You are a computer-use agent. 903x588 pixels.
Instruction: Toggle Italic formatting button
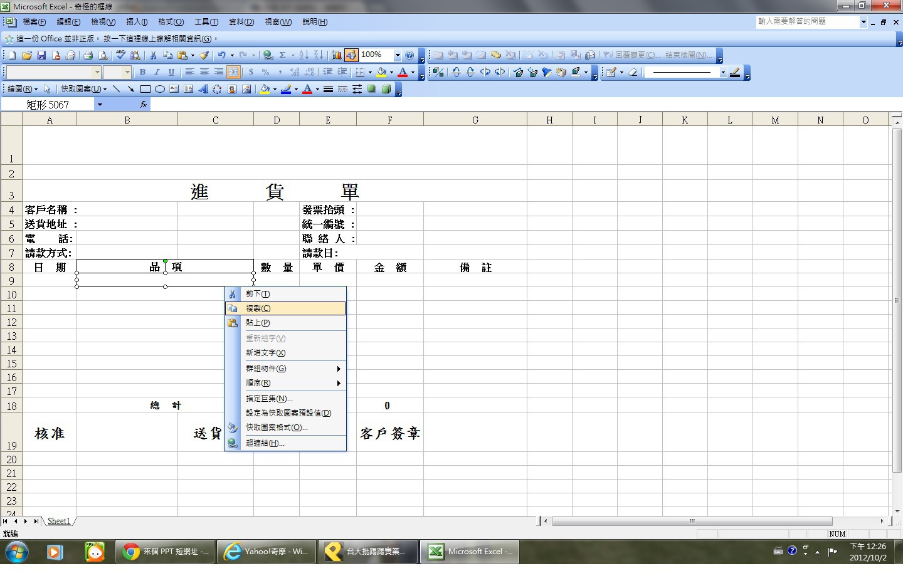pos(157,72)
